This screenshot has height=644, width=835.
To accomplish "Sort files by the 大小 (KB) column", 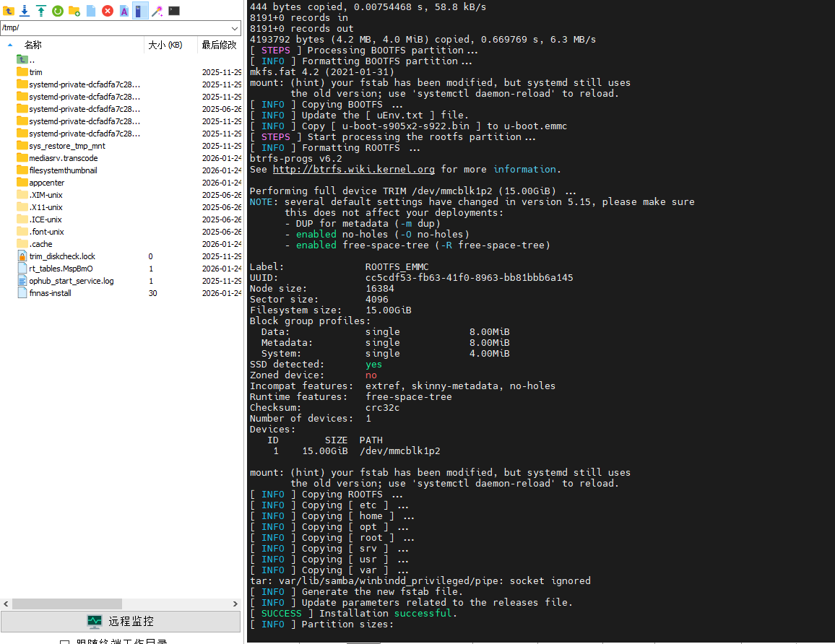I will pyautogui.click(x=165, y=45).
